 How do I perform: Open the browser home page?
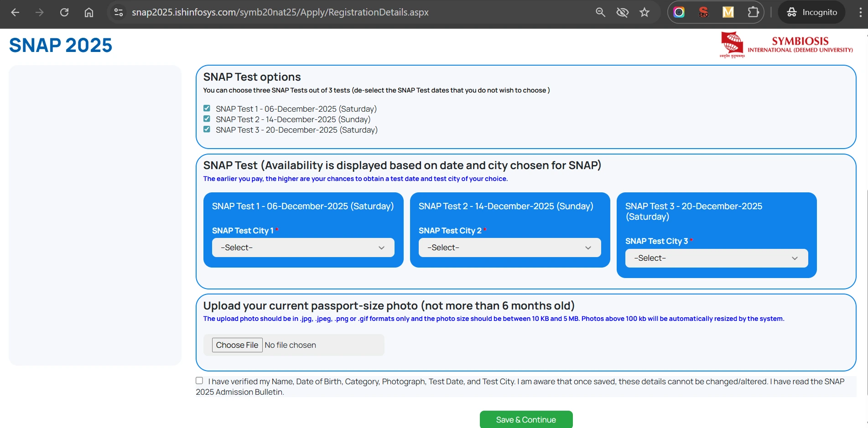pyautogui.click(x=89, y=12)
